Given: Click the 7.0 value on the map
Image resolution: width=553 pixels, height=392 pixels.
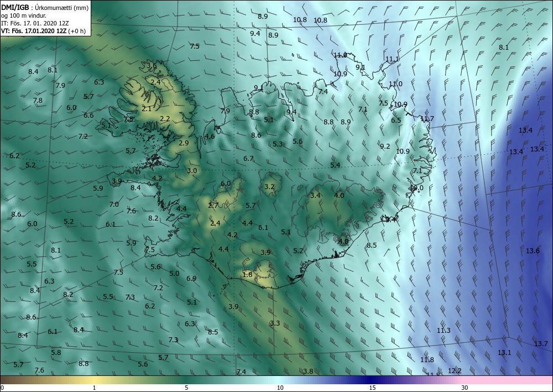Looking at the screenshot, I should point(114,204).
